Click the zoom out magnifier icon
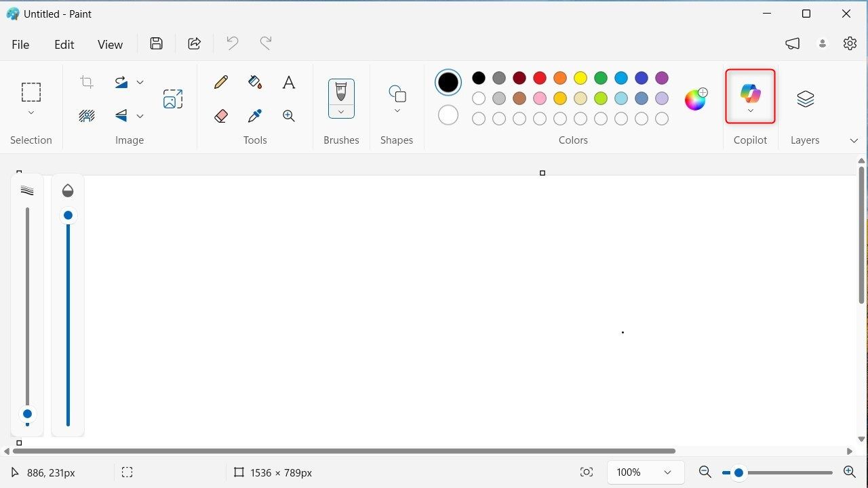The width and height of the screenshot is (868, 488). click(705, 472)
